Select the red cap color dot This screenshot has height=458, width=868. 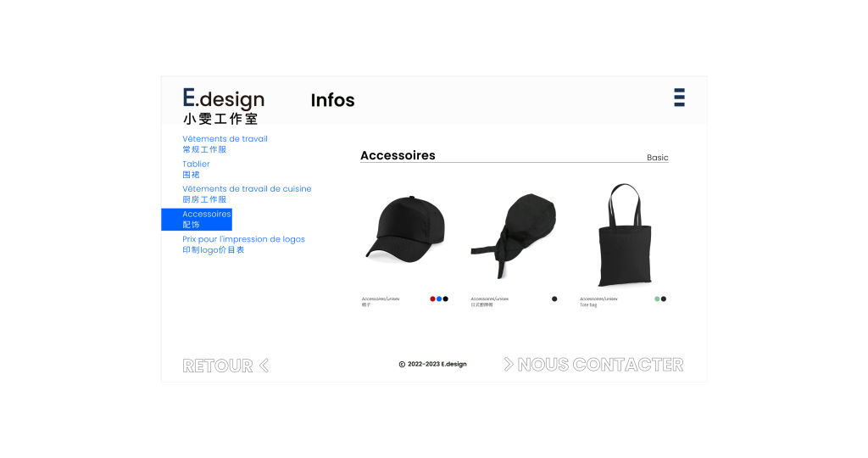(x=432, y=299)
